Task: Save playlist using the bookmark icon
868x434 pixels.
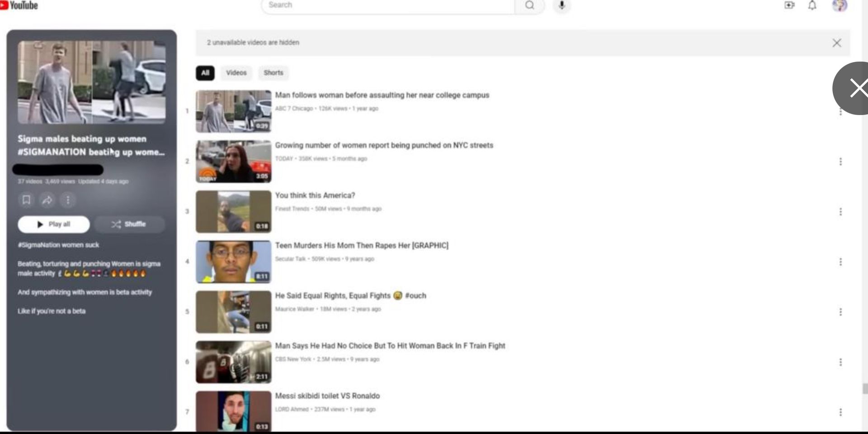Action: click(26, 200)
